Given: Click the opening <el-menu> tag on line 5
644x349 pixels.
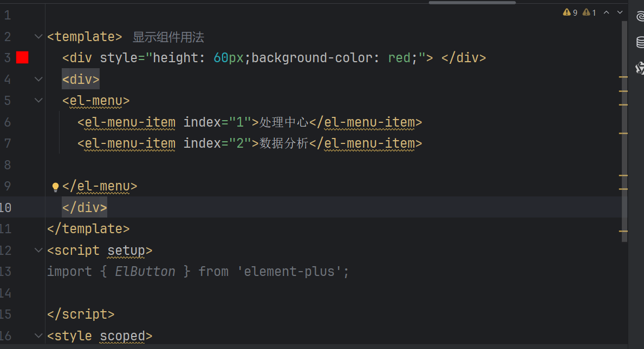Looking at the screenshot, I should pos(96,101).
